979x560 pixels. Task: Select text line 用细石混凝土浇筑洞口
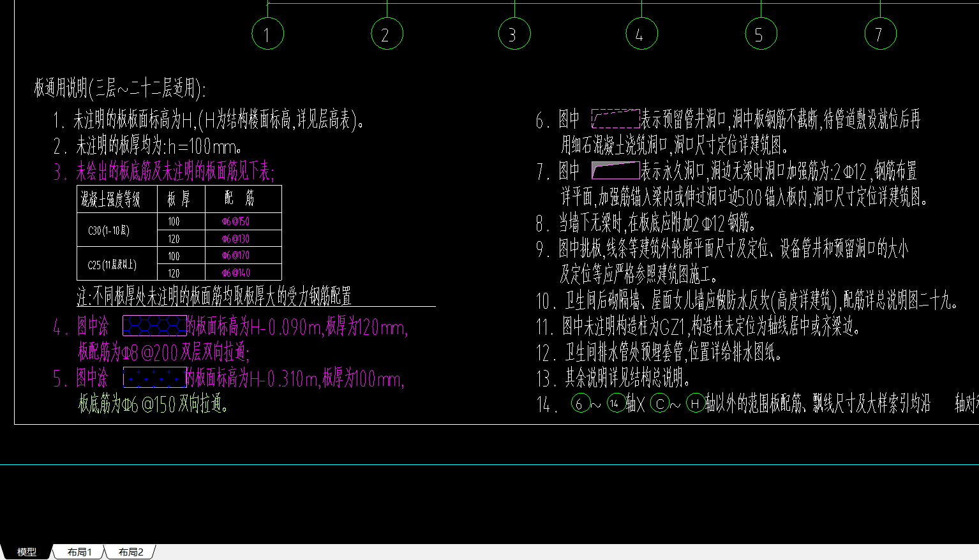[675, 145]
